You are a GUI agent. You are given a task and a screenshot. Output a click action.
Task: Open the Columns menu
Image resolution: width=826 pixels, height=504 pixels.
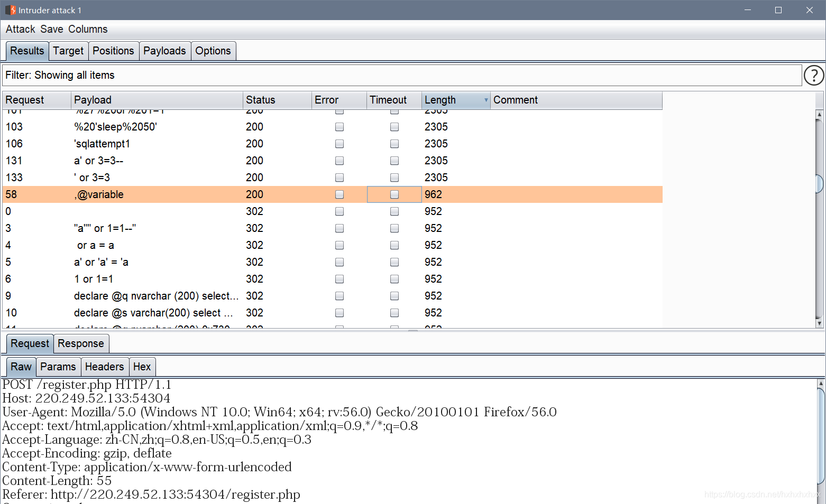point(88,29)
